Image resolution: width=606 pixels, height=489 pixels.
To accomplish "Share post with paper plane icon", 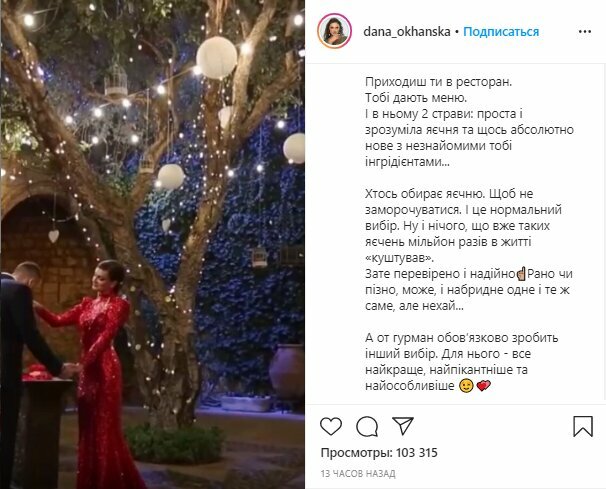I will click(403, 426).
